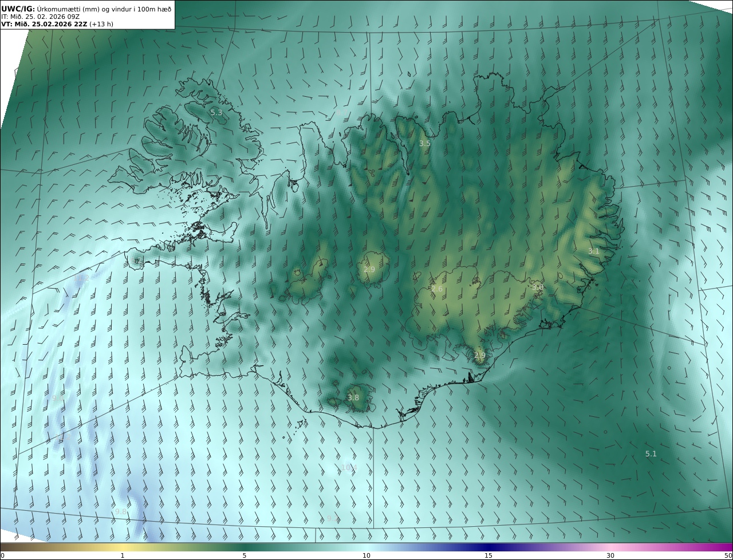Click the 5.3 value over the Westfjords
733x560 pixels.
(216, 113)
